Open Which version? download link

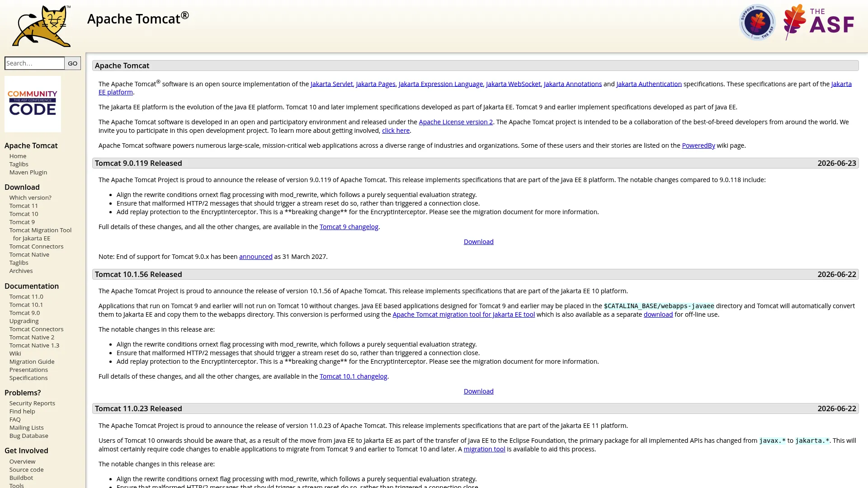[x=30, y=197]
